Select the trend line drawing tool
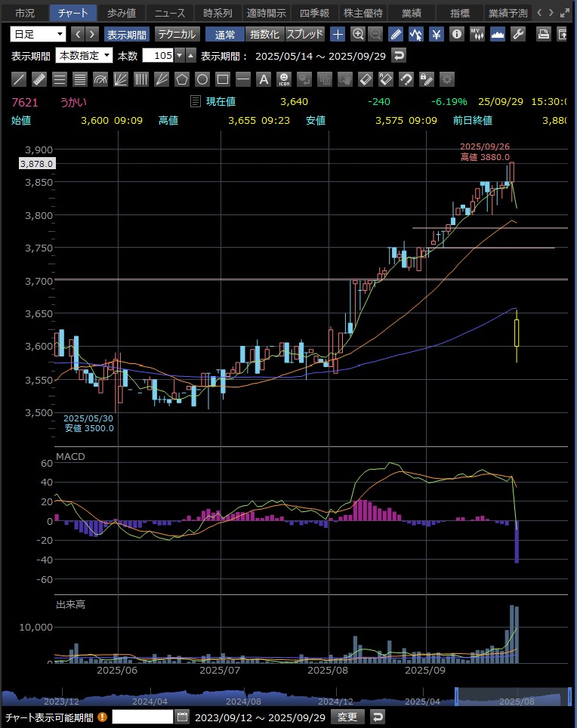577x728 pixels. click(20, 79)
